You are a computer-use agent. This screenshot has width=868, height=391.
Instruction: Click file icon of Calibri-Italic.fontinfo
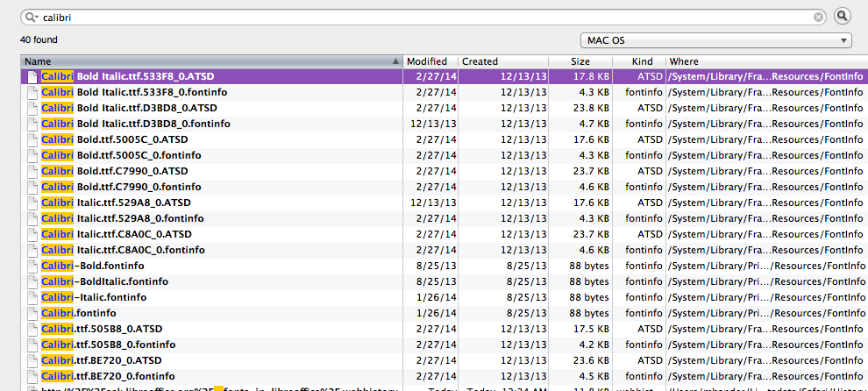[x=32, y=297]
